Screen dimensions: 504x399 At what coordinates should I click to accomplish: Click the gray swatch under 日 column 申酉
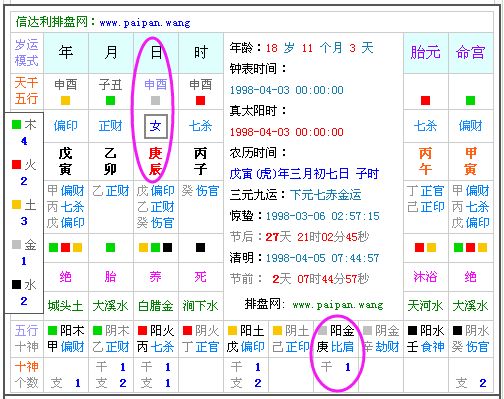[x=155, y=100]
